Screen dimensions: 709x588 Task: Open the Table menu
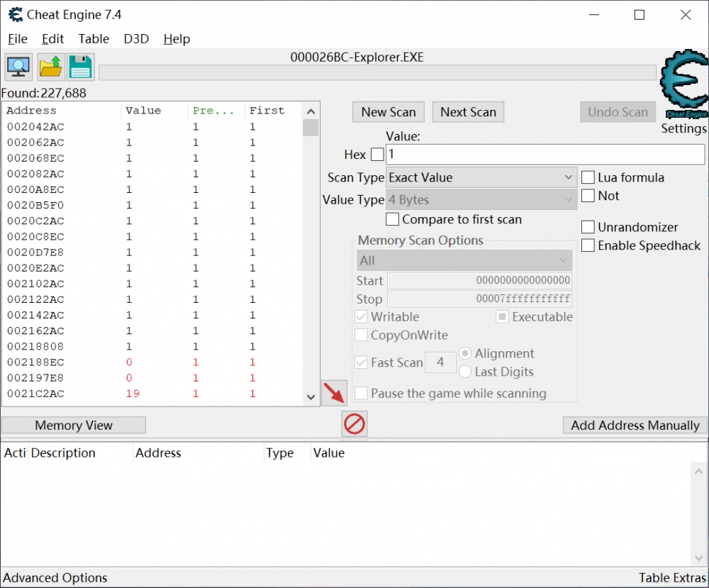[x=94, y=39]
